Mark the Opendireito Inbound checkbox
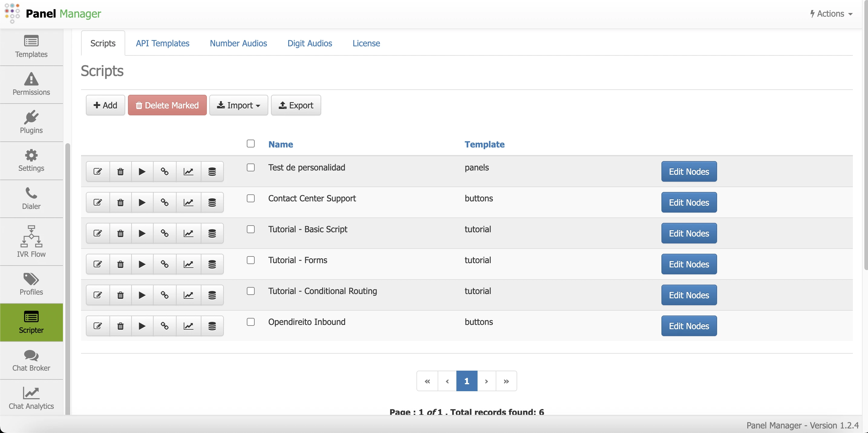 (x=250, y=322)
